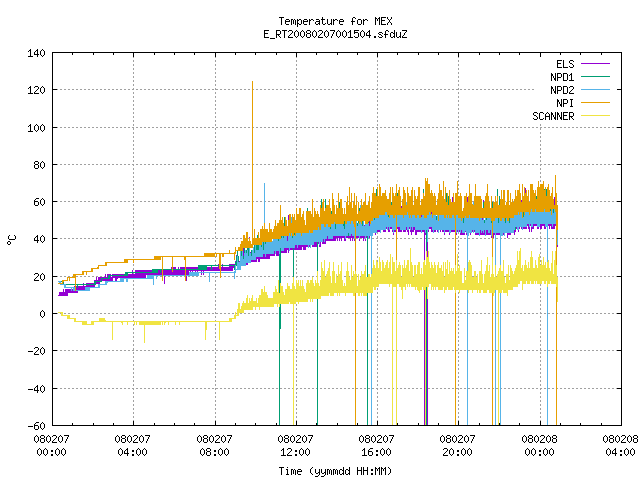Click the 080208 00:00 x-axis label

click(539, 445)
